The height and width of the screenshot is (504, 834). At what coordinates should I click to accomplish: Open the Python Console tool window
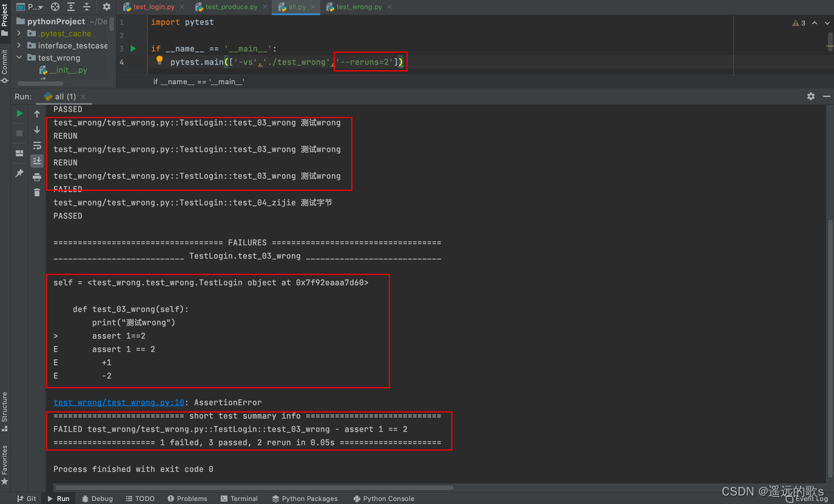(384, 498)
